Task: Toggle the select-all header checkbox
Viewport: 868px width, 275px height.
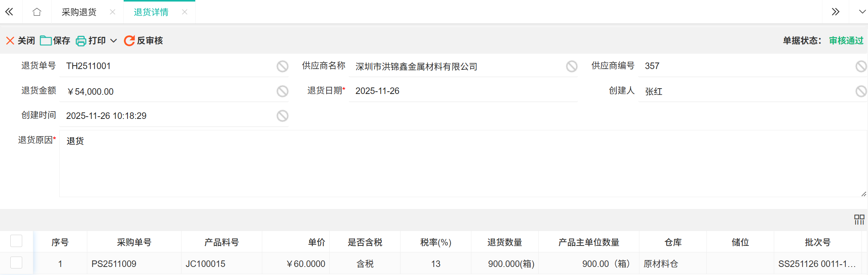Action: pyautogui.click(x=16, y=241)
